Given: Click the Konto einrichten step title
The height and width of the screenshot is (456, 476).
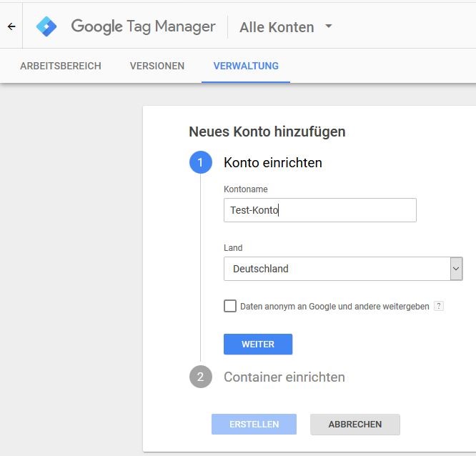Looking at the screenshot, I should [272, 162].
